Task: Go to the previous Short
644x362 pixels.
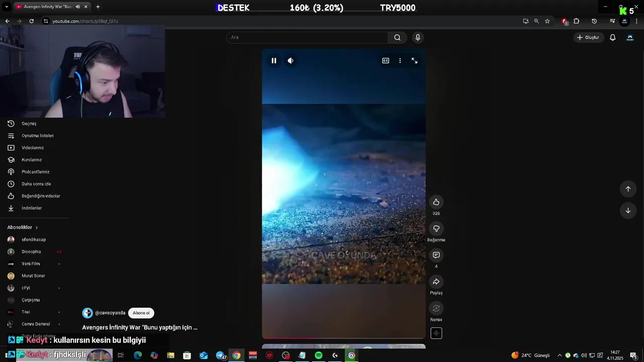Action: (x=628, y=189)
